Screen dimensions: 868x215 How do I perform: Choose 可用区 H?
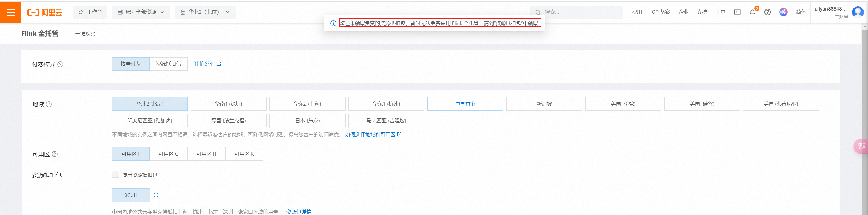pyautogui.click(x=207, y=154)
